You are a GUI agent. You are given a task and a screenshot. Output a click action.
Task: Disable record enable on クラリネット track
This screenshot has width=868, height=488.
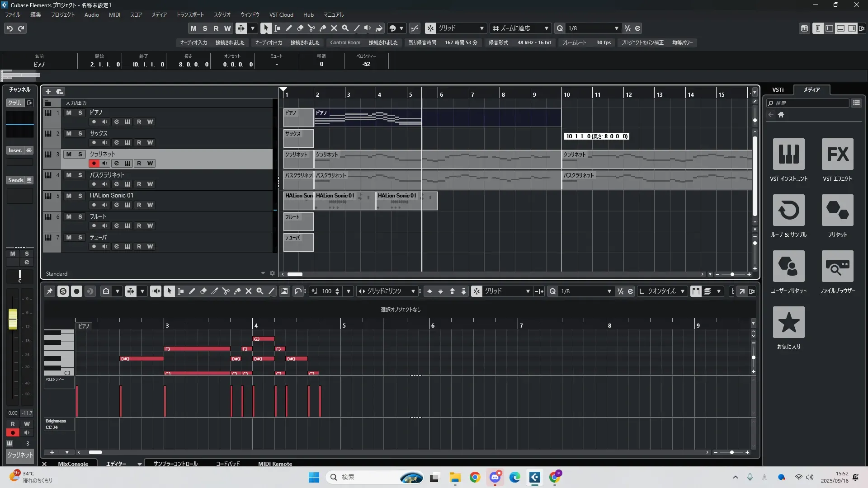pyautogui.click(x=94, y=164)
